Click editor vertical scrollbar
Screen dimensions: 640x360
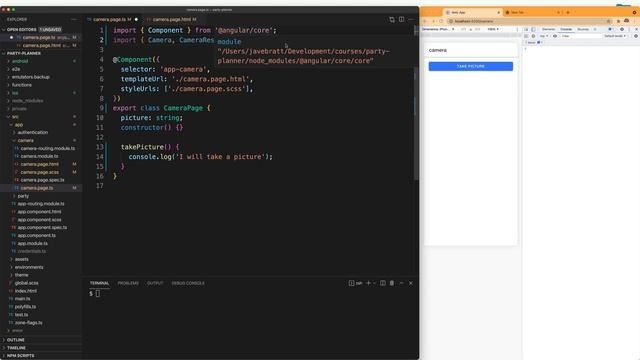click(x=416, y=102)
